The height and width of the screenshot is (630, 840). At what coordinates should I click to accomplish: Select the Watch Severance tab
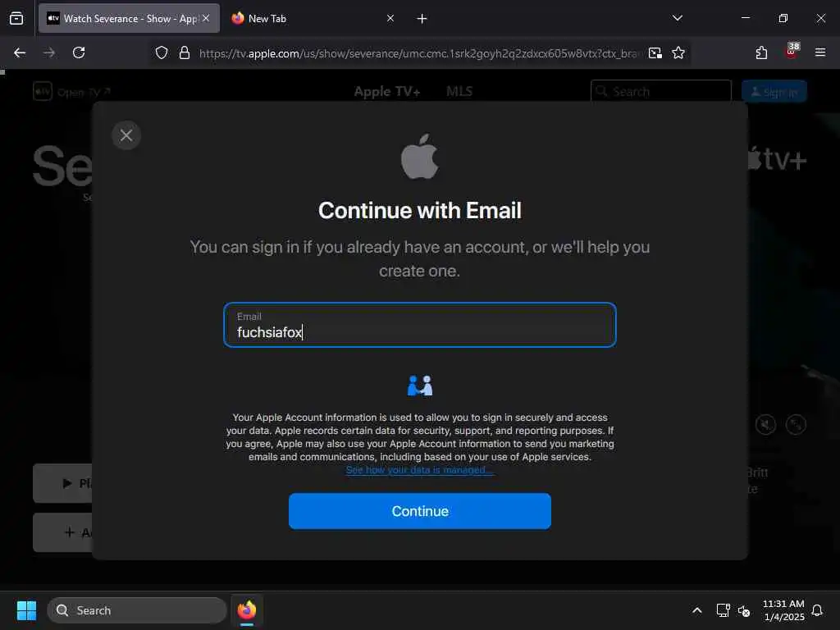[x=129, y=18]
